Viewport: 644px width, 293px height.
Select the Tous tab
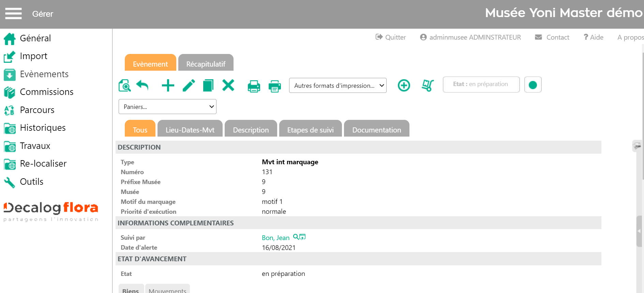(140, 128)
